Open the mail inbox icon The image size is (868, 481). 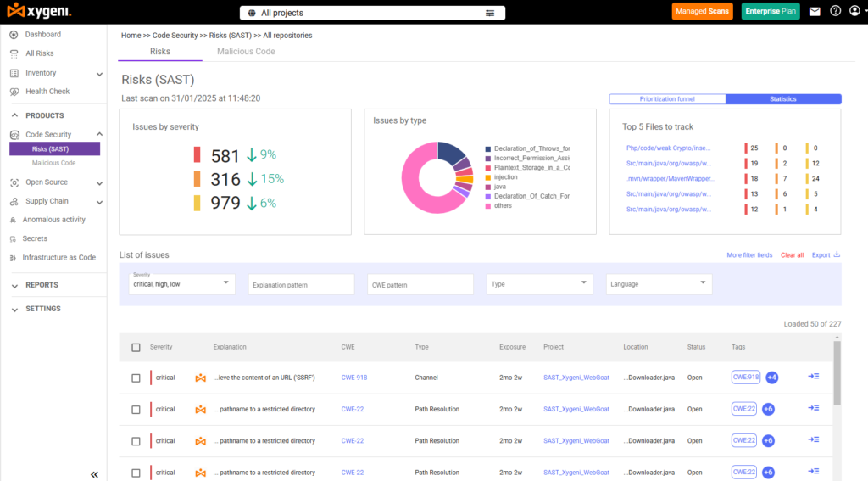click(x=815, y=11)
